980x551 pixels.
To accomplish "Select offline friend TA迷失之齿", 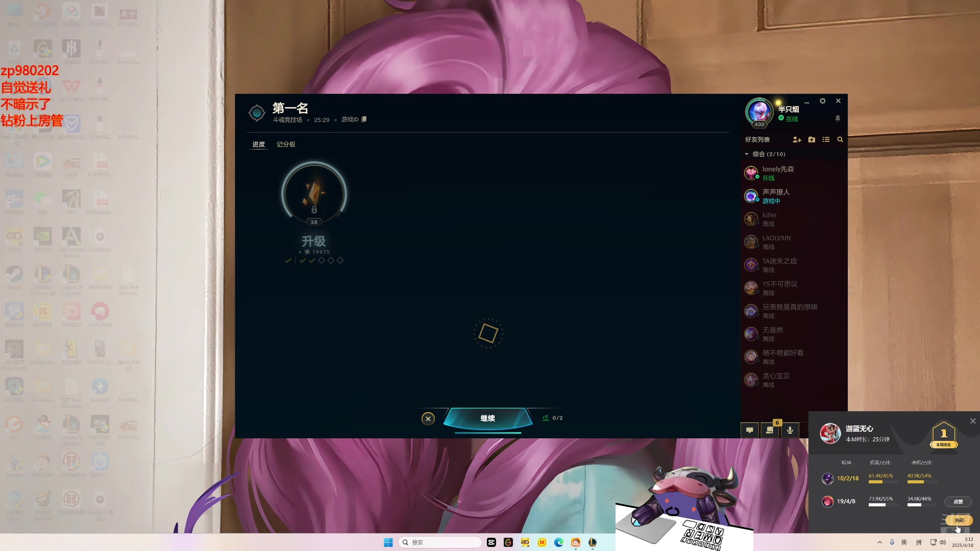I will [x=794, y=265].
